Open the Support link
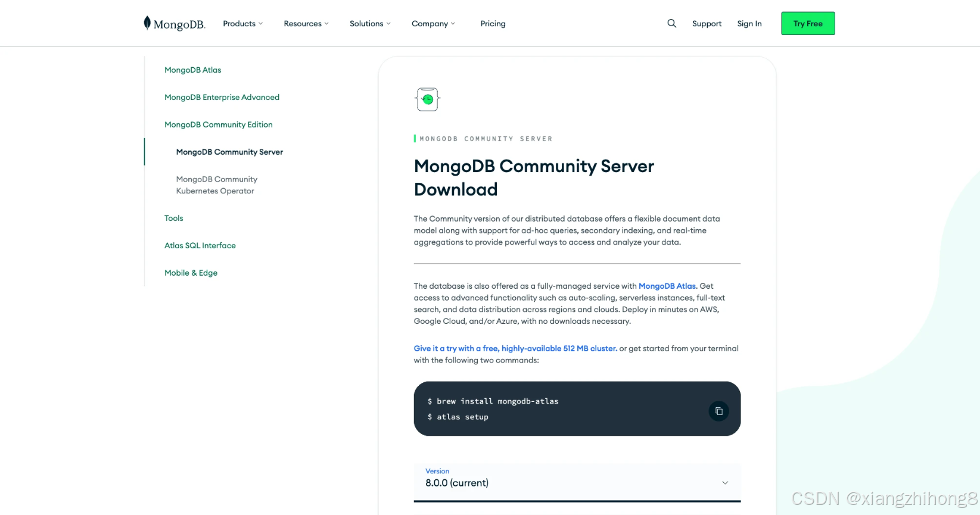980x515 pixels. [707, 24]
